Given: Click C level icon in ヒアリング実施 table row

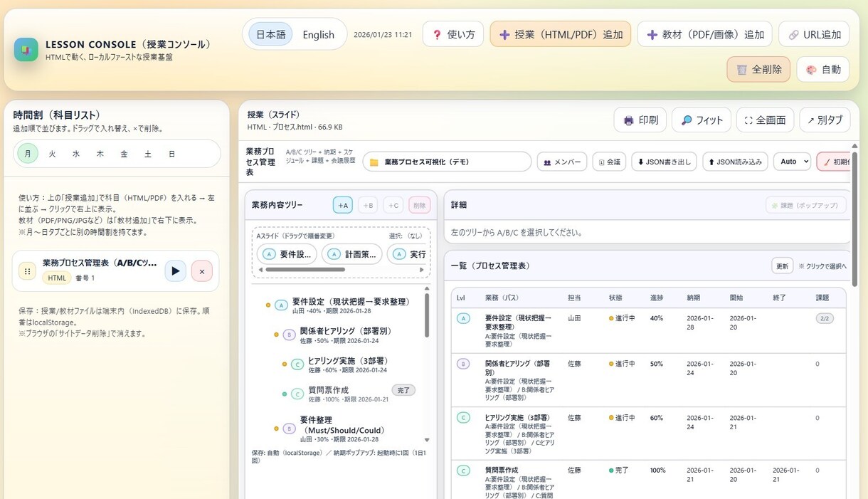Looking at the screenshot, I should 463,418.
